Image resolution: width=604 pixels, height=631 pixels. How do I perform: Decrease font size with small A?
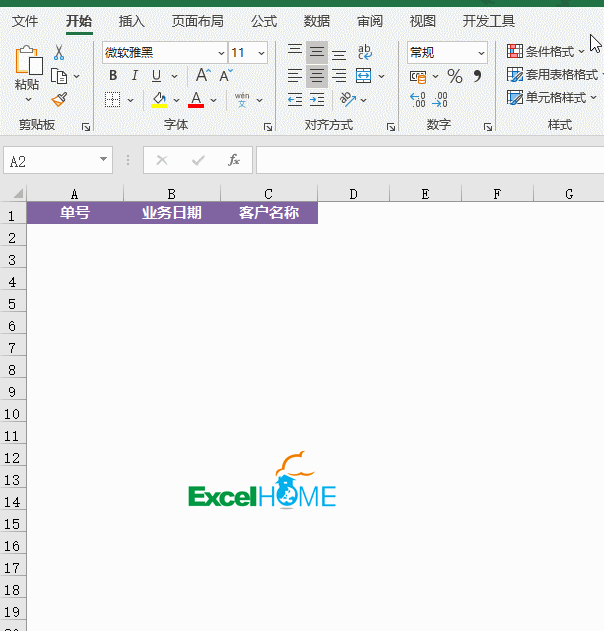[x=226, y=75]
